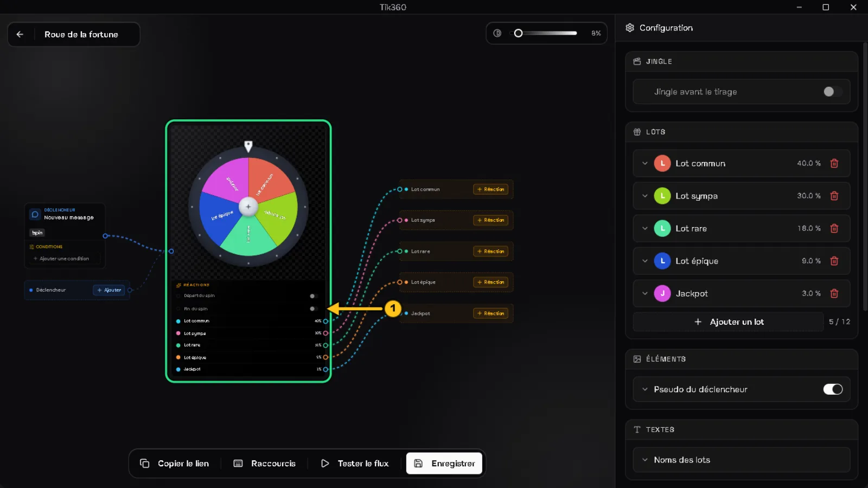Add a new lot with Ajouter un lot
This screenshot has height=488, width=868.
coord(729,322)
